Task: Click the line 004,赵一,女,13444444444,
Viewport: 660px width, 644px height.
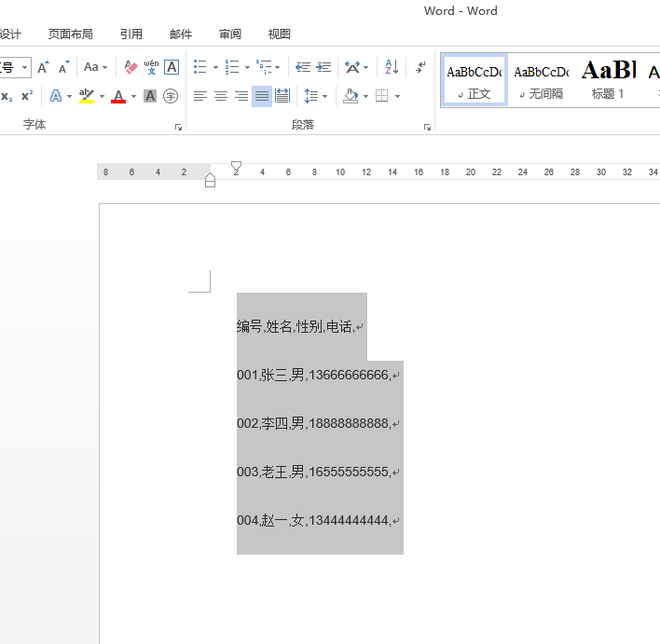Action: point(314,521)
